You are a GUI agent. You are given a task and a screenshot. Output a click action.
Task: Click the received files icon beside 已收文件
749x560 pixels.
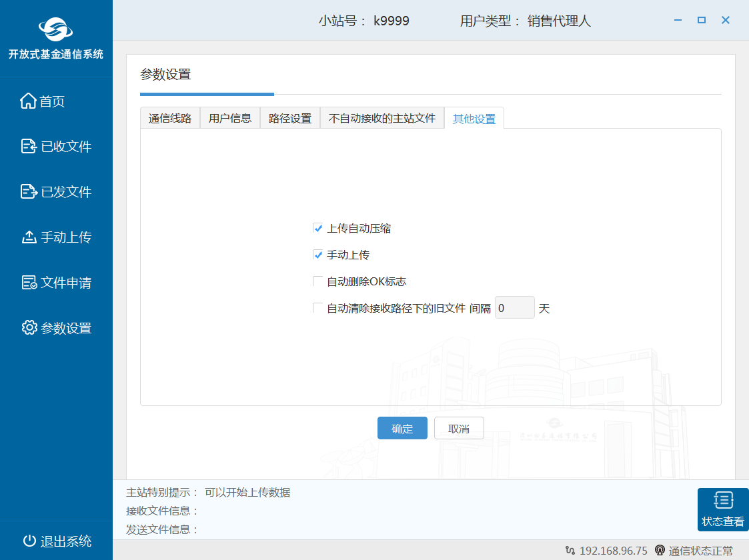tap(29, 146)
